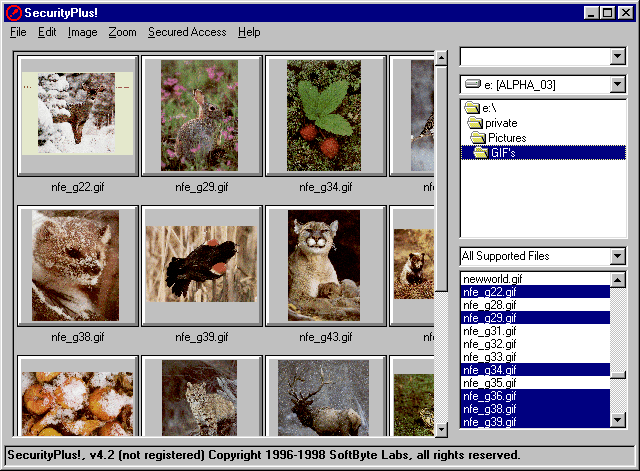Select the nfe_g43.gif cougar thumbnail

click(326, 266)
